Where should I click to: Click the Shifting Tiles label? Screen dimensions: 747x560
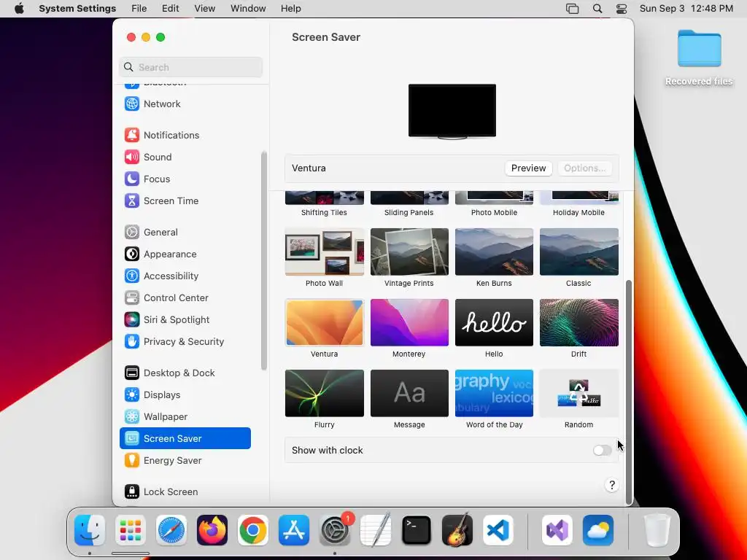pos(324,212)
